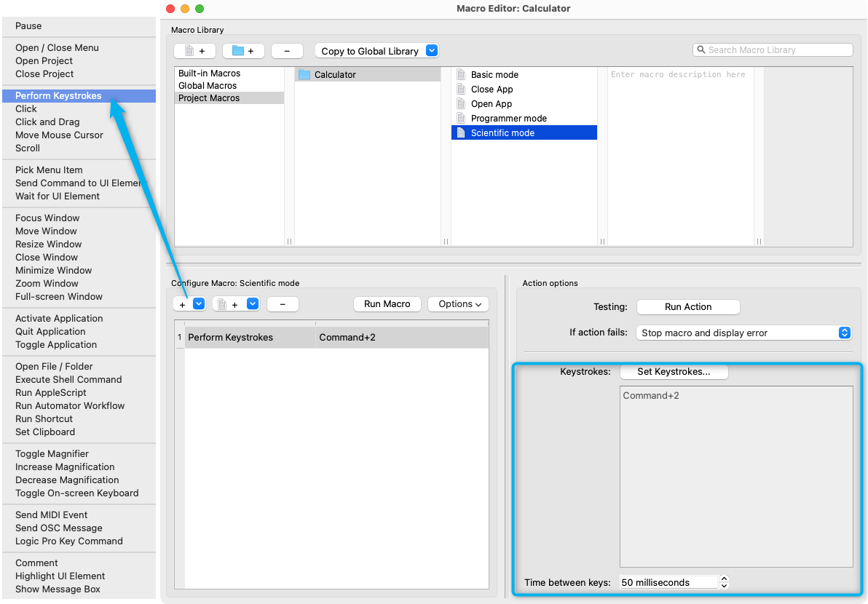Select the Scientific mode macro
Image resolution: width=868 pixels, height=604 pixels.
[502, 133]
